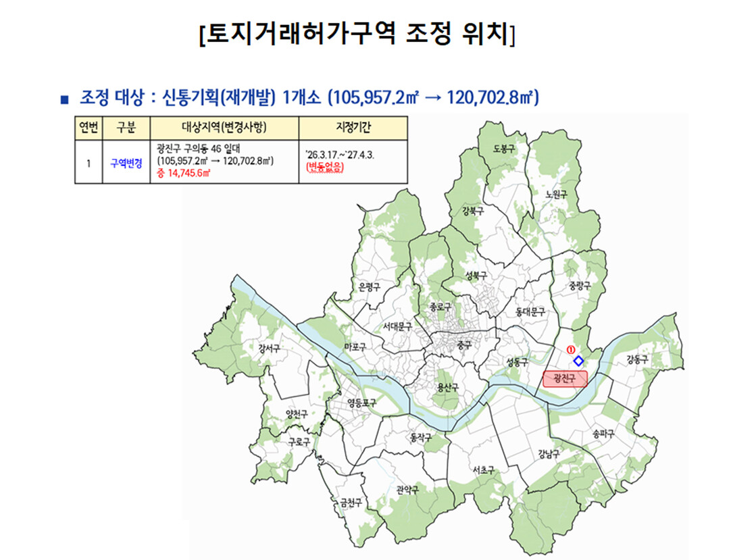Click the red 증 14,745.6㎡ text

(x=183, y=174)
